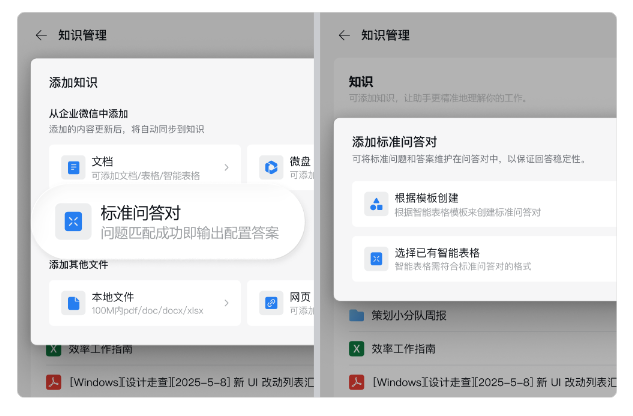Open 本地文件 upload option label
The width and height of the screenshot is (633, 416).
click(x=113, y=297)
